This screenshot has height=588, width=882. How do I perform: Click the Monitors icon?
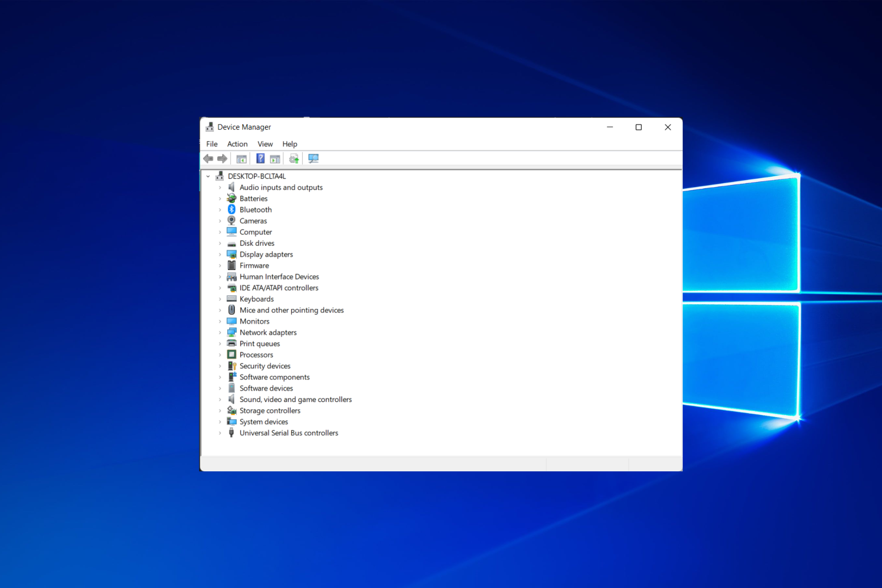(232, 321)
